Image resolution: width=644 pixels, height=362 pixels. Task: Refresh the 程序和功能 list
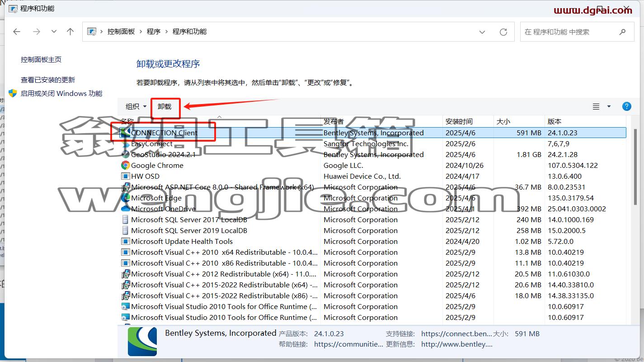(503, 32)
